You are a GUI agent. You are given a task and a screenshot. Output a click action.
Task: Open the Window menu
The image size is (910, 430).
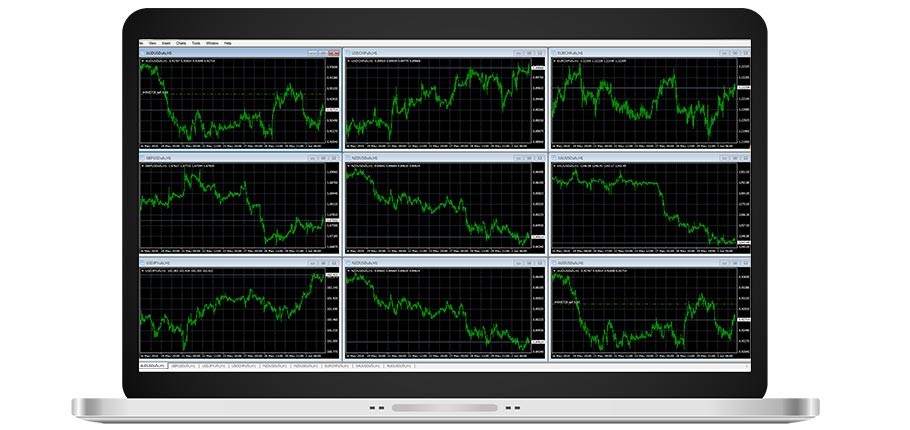[x=212, y=43]
